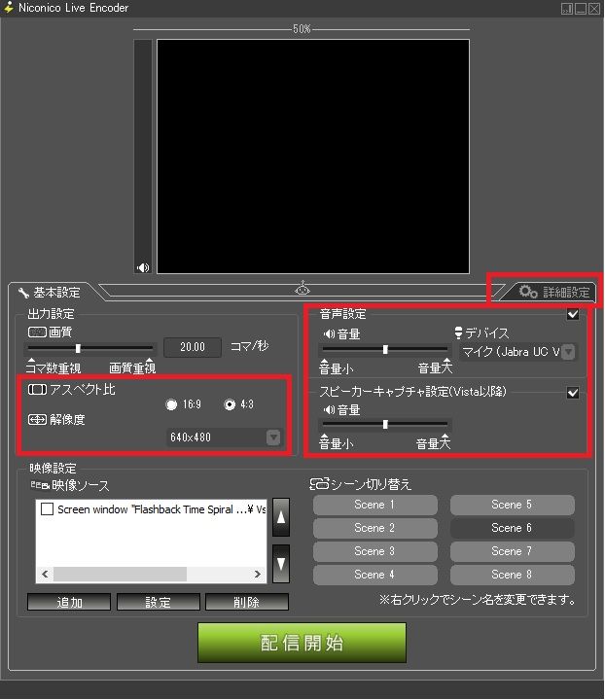The width and height of the screenshot is (605, 700).
Task: Switch to Scene 5
Action: click(513, 505)
